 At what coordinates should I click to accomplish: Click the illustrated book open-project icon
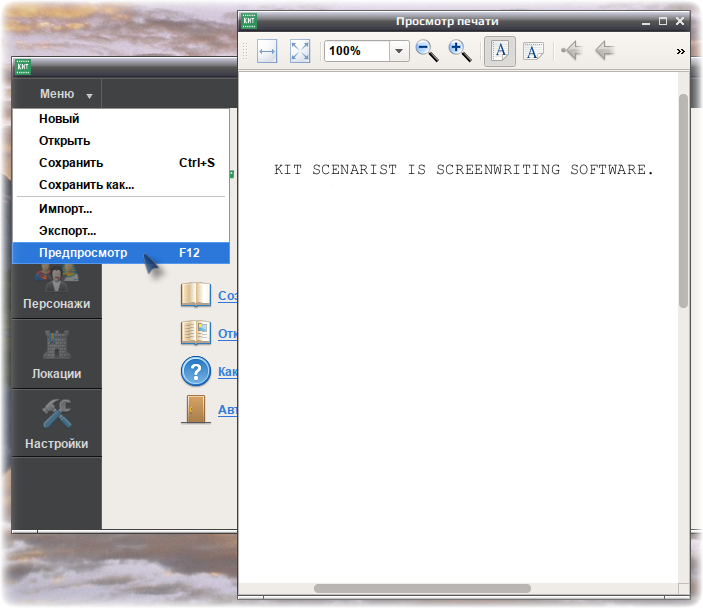[196, 332]
